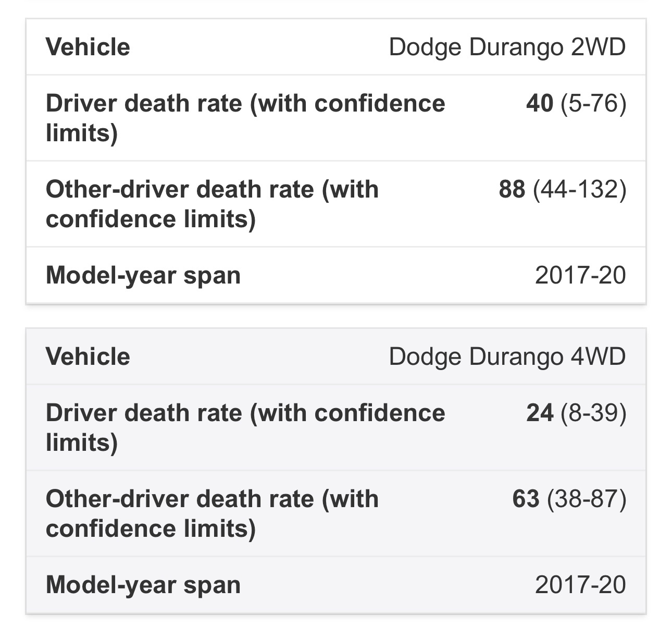Click the Vehicle label in the 2WD table
672x627 pixels.
pyautogui.click(x=88, y=47)
